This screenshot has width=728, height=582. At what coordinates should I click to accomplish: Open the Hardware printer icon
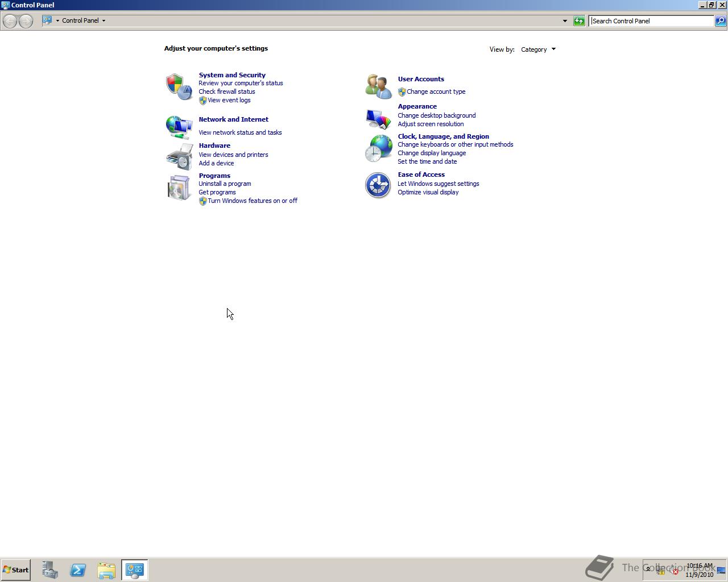click(179, 156)
